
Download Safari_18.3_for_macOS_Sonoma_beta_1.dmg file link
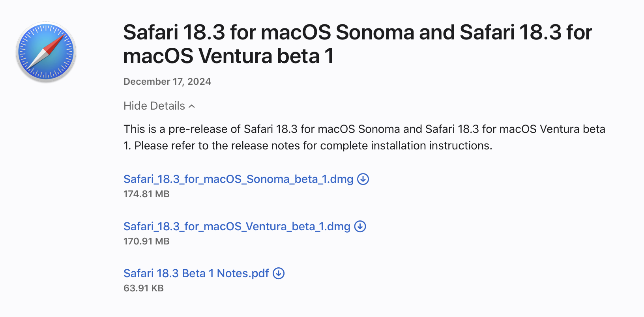pyautogui.click(x=238, y=179)
